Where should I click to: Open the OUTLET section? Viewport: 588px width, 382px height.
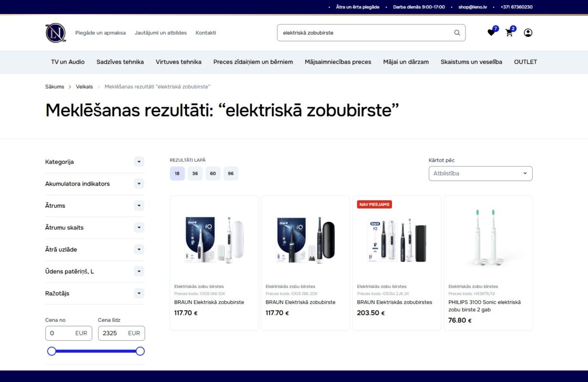point(525,62)
